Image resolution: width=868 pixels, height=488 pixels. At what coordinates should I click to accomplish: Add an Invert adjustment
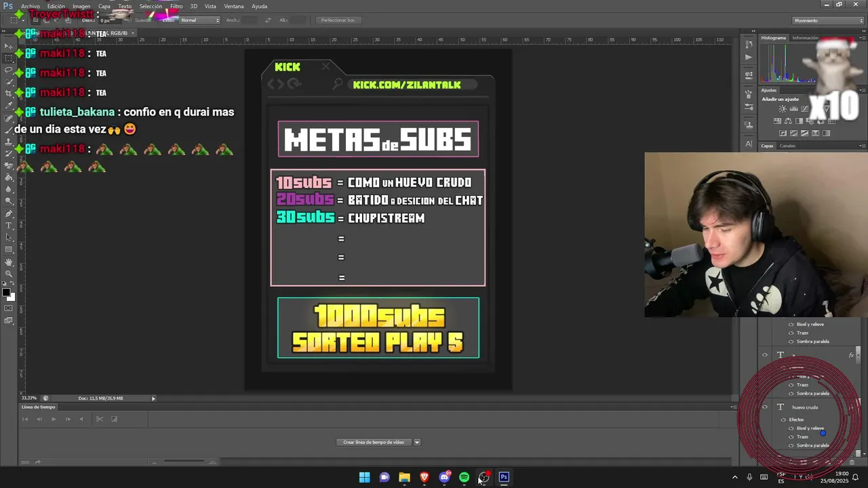[x=783, y=133]
